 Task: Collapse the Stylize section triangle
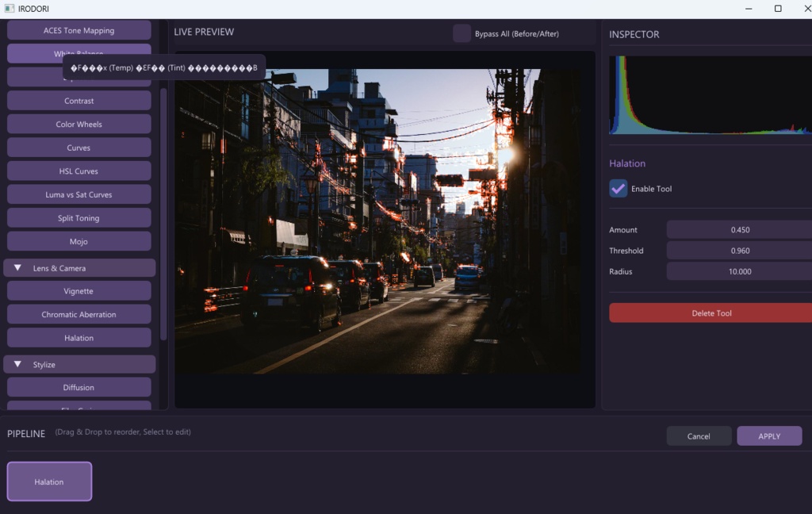coord(17,364)
